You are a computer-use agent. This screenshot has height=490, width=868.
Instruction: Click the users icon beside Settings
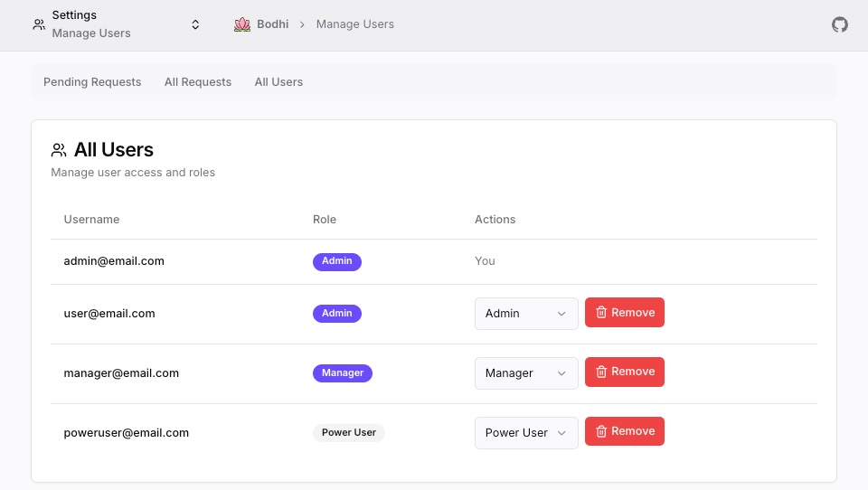pyautogui.click(x=39, y=24)
